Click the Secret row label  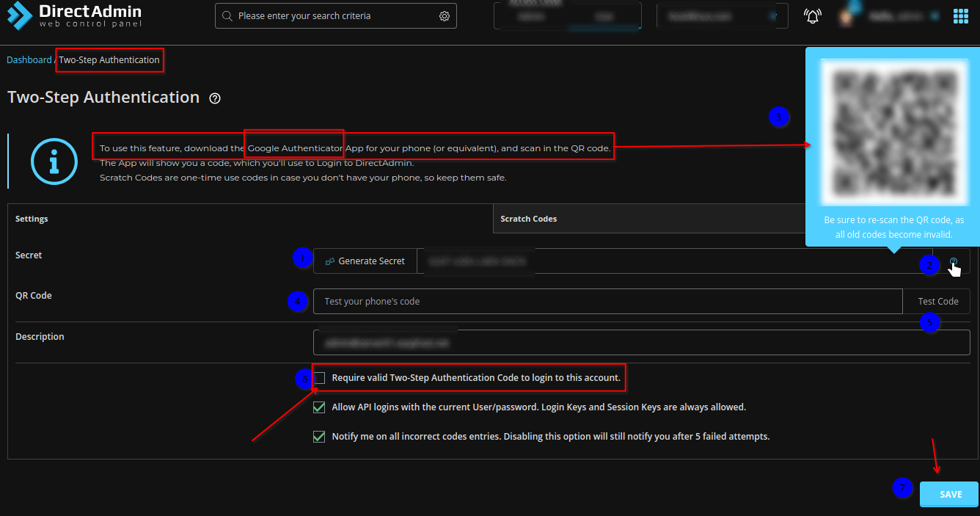coord(29,255)
